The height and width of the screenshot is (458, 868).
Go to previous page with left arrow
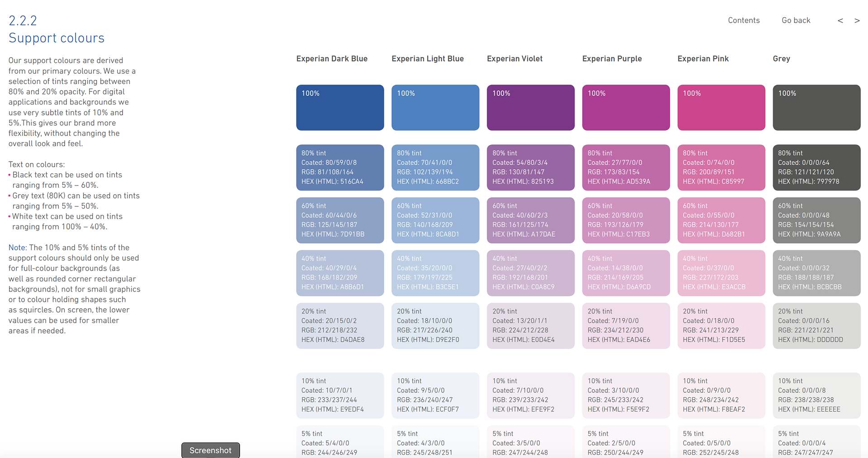click(x=840, y=20)
